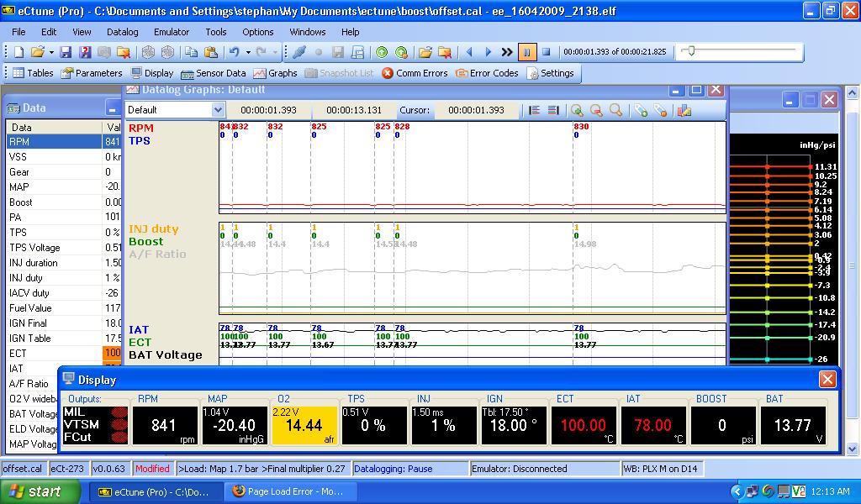Open the Tables window
The width and height of the screenshot is (861, 504).
coord(33,73)
